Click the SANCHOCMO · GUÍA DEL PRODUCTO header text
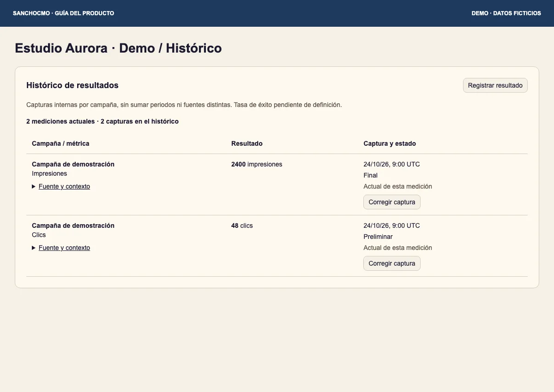This screenshot has width=554, height=392. pos(64,13)
